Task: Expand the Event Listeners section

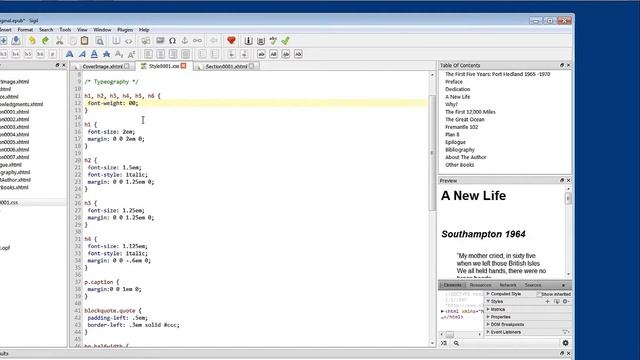Action: 488,332
